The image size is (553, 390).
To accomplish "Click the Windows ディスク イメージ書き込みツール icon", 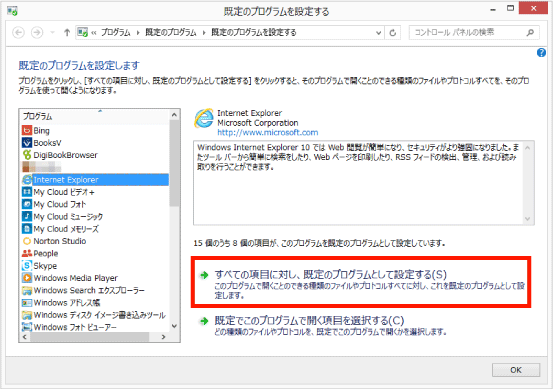I will [27, 315].
